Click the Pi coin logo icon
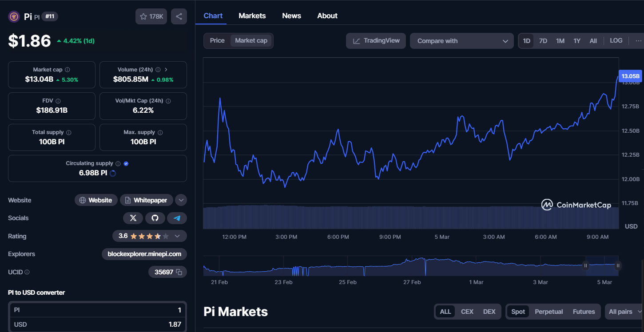The width and height of the screenshot is (644, 332). [14, 17]
